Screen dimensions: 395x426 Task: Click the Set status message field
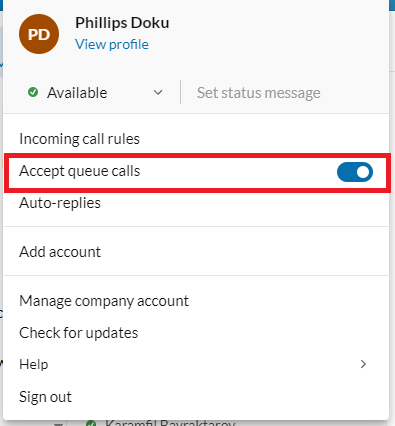tap(258, 93)
